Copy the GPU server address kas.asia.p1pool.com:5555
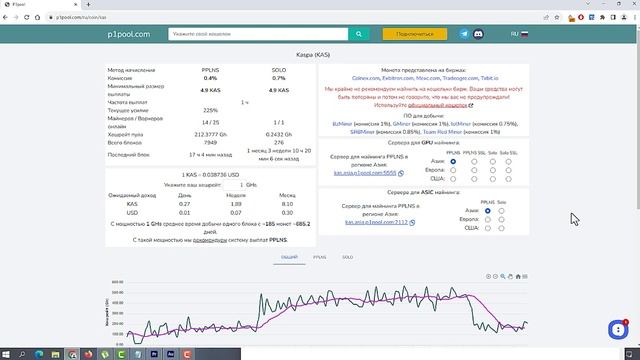 pos(401,173)
